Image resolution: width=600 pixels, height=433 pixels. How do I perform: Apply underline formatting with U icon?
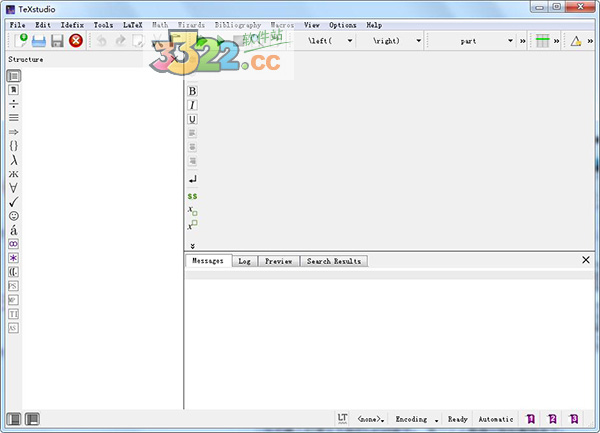[192, 119]
